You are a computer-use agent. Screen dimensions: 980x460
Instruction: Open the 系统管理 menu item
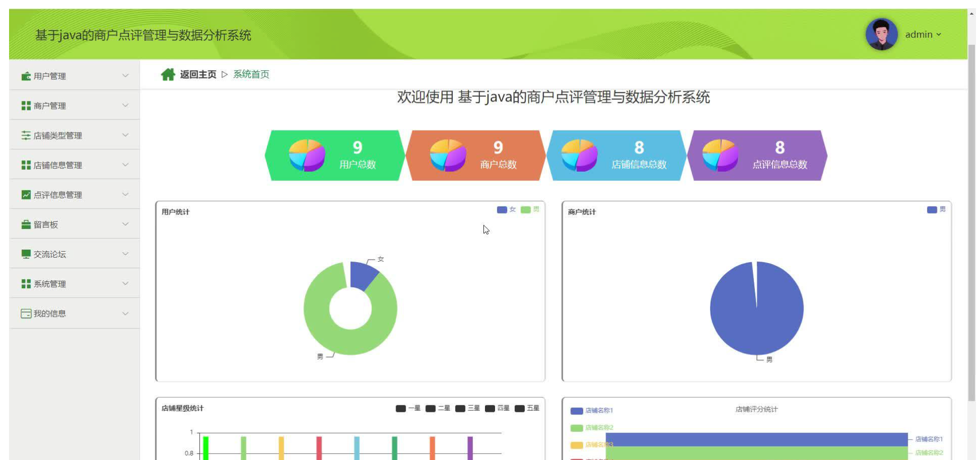click(x=74, y=283)
